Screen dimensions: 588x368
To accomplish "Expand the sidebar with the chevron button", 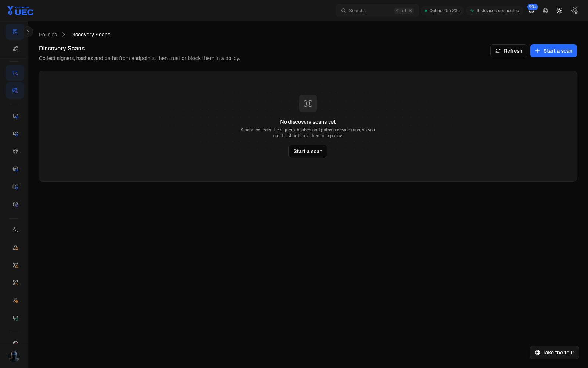I will coord(28,32).
